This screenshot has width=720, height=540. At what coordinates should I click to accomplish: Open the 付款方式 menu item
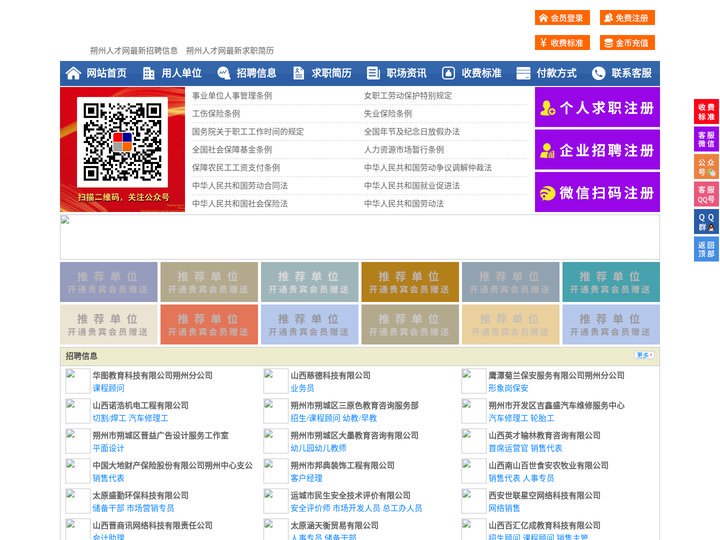pyautogui.click(x=557, y=73)
